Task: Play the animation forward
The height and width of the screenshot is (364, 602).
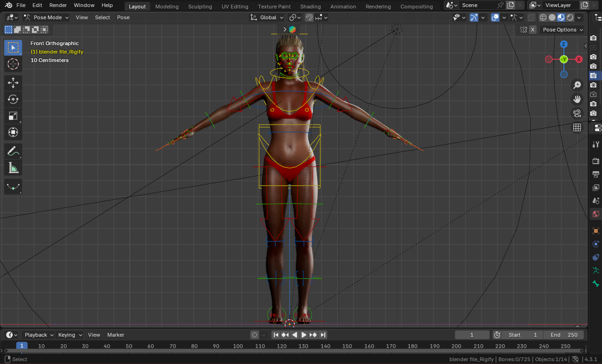Action: [304, 335]
